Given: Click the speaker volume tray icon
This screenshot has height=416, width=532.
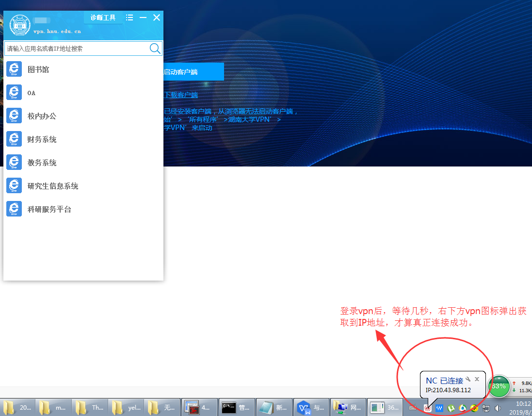Looking at the screenshot, I should pyautogui.click(x=498, y=408).
